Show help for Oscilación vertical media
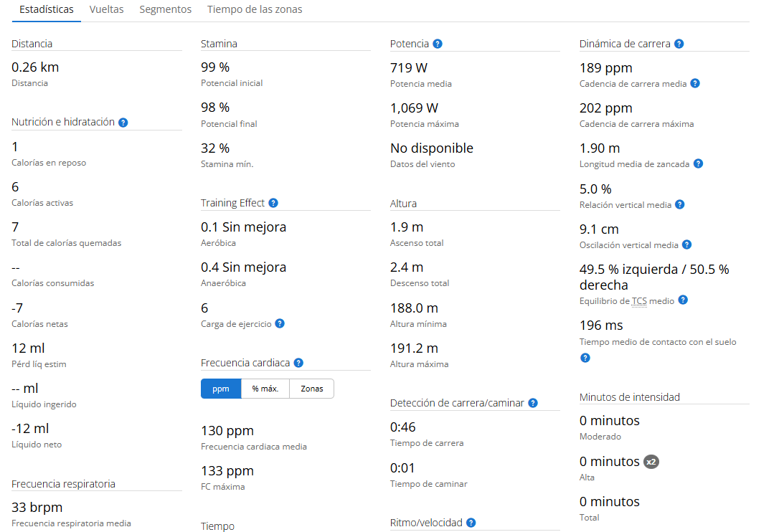The width and height of the screenshot is (779, 532). (686, 245)
